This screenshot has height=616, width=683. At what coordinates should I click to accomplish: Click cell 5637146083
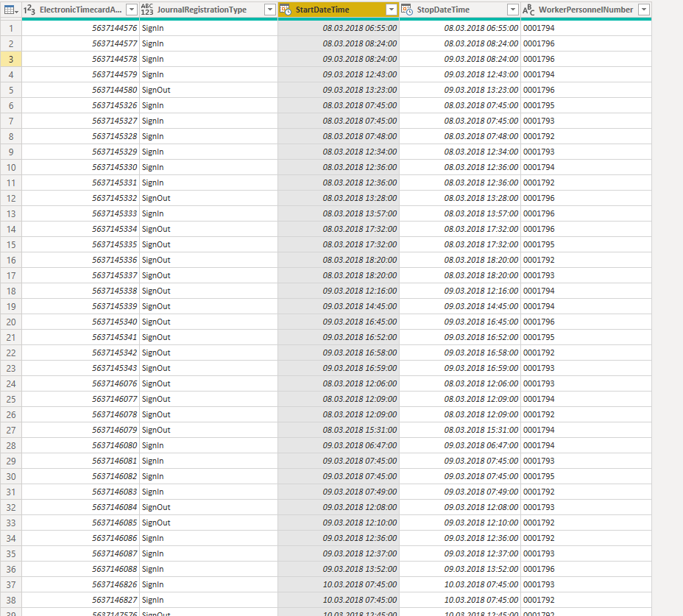click(x=80, y=492)
